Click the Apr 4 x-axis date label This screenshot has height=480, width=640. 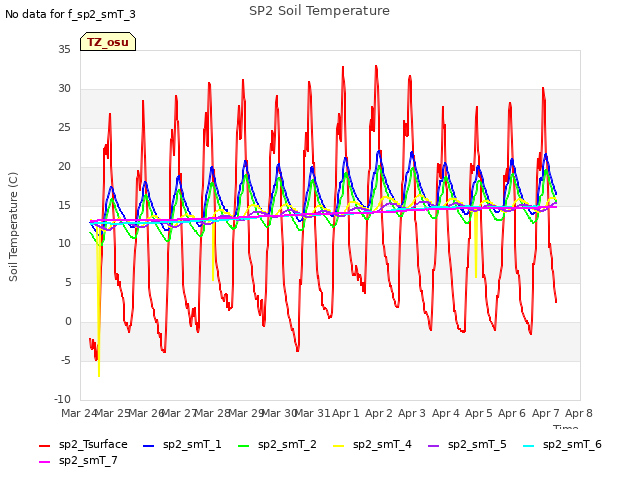pos(445,413)
